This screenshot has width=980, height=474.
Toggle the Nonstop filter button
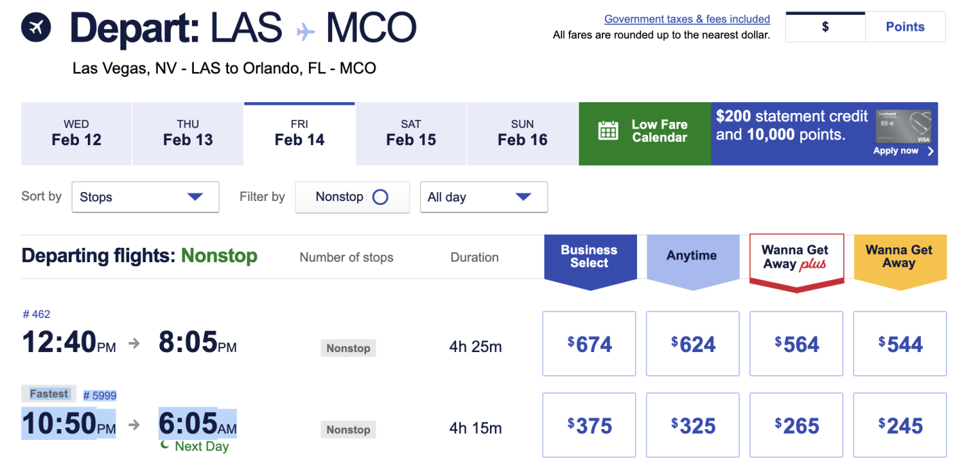pyautogui.click(x=352, y=197)
